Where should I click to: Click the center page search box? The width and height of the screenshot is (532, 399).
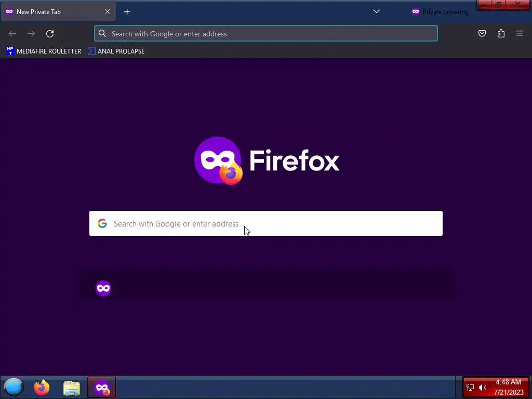(x=265, y=223)
